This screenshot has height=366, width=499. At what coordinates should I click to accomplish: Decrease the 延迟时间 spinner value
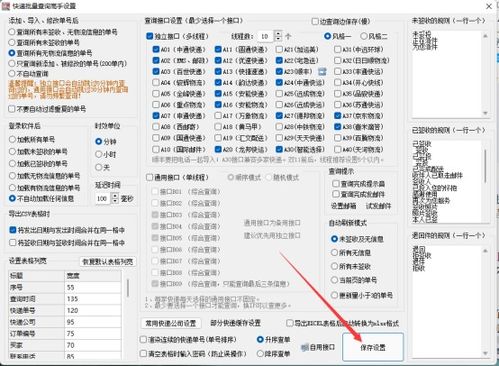115,201
